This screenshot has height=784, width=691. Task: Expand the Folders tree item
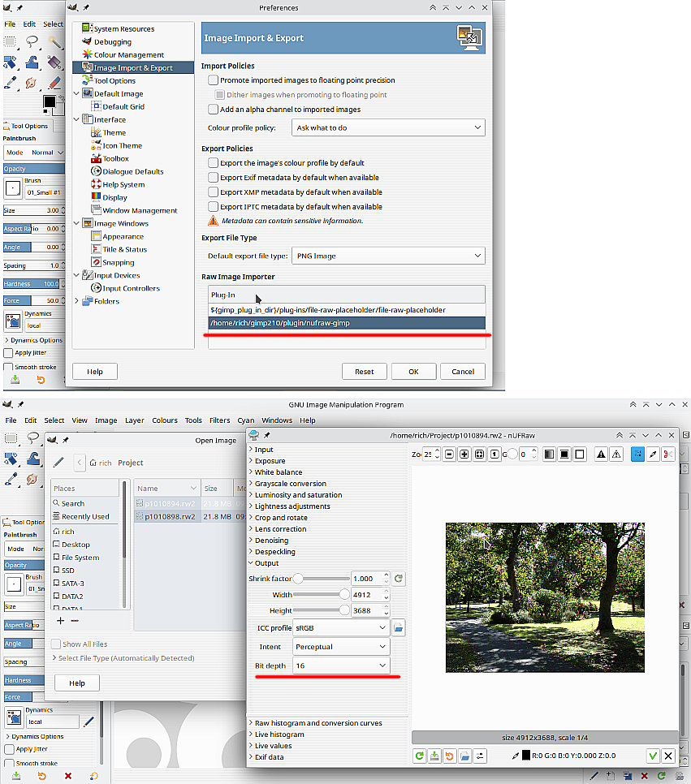click(76, 301)
